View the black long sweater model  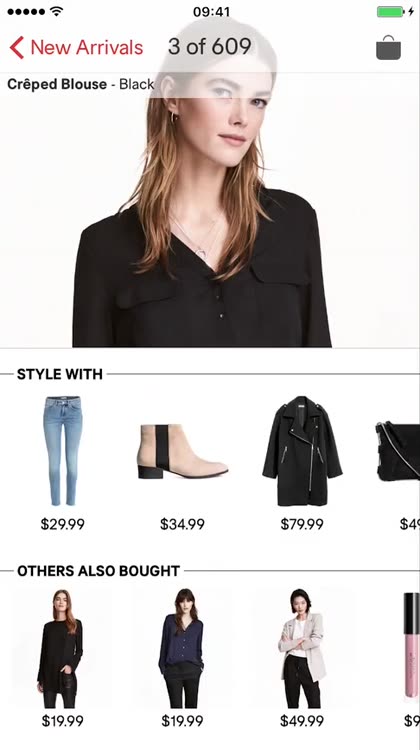[x=61, y=649]
